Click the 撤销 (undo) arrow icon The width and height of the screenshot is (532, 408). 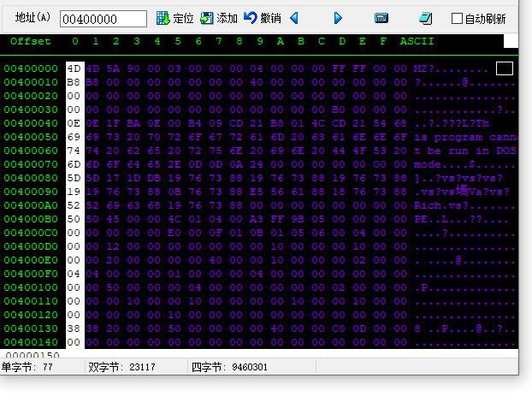coord(251,18)
